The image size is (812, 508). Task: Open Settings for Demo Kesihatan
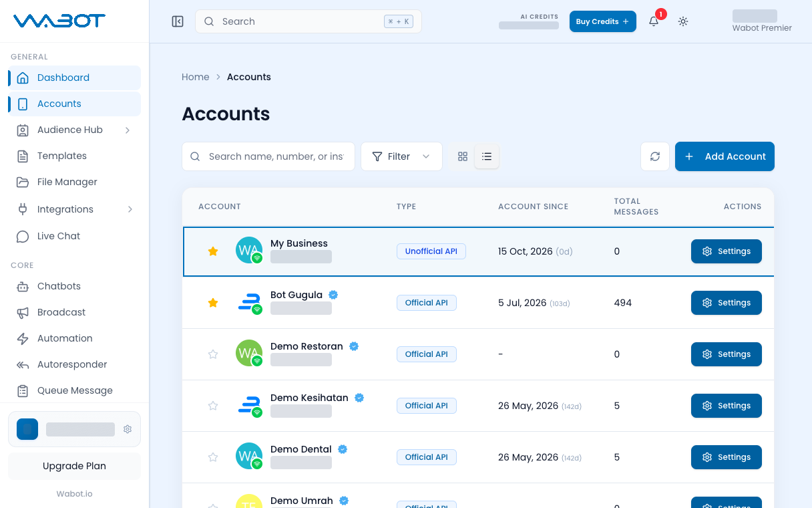click(x=727, y=406)
